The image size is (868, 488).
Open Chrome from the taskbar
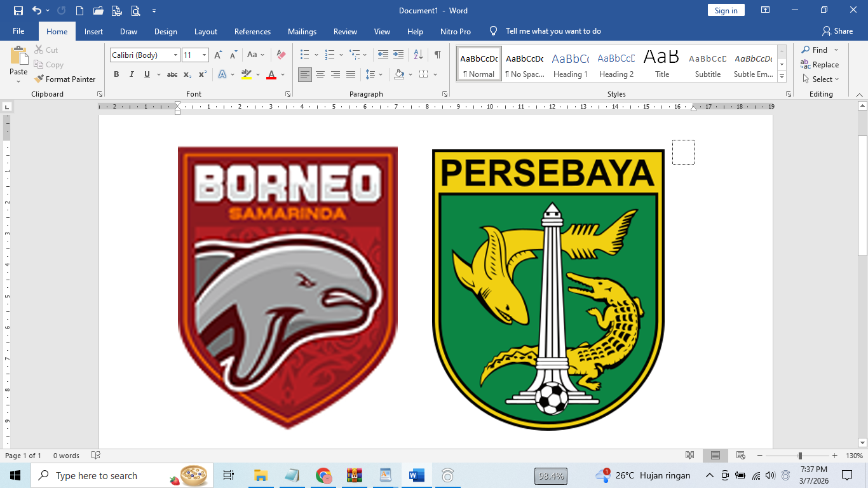click(x=324, y=475)
